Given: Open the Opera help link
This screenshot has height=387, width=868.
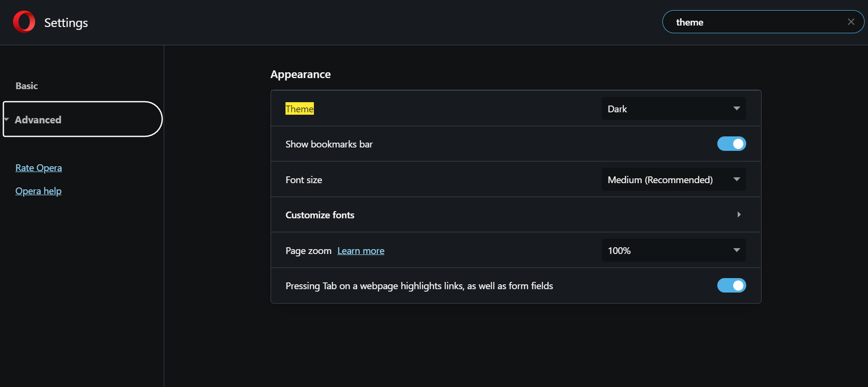Looking at the screenshot, I should (x=39, y=191).
